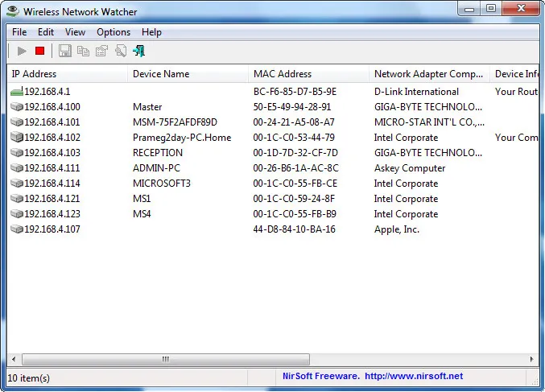
Task: Click the Find toolbar icon
Action: 121,51
